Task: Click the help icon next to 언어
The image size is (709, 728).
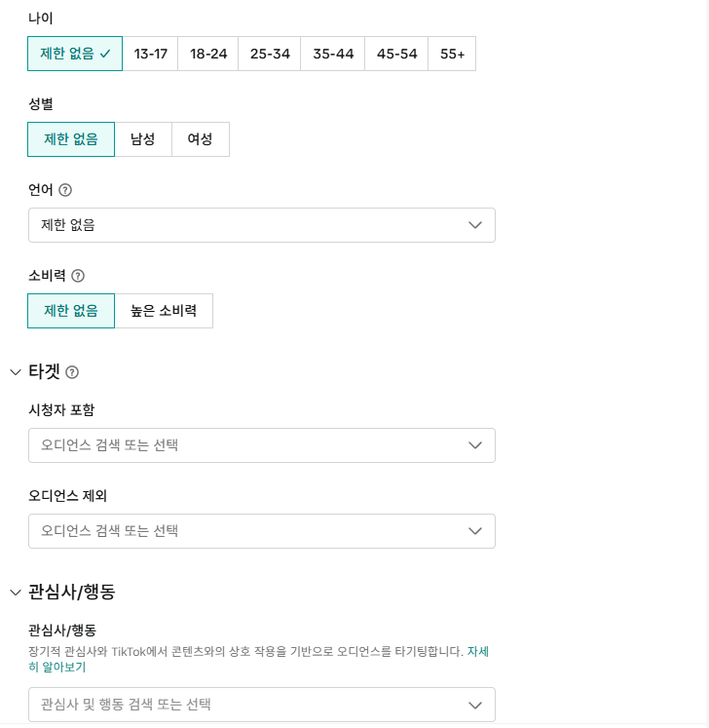Action: click(x=66, y=190)
